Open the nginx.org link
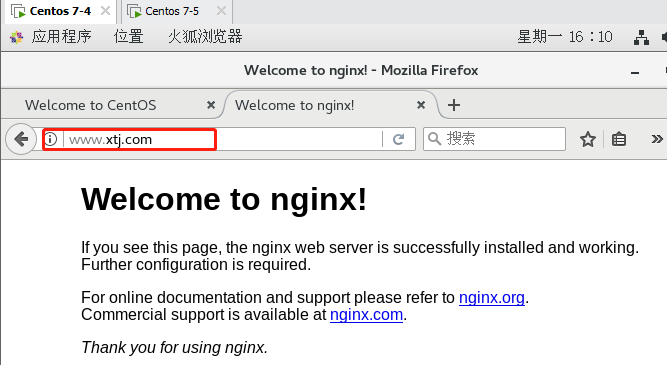The width and height of the screenshot is (667, 365). point(492,297)
